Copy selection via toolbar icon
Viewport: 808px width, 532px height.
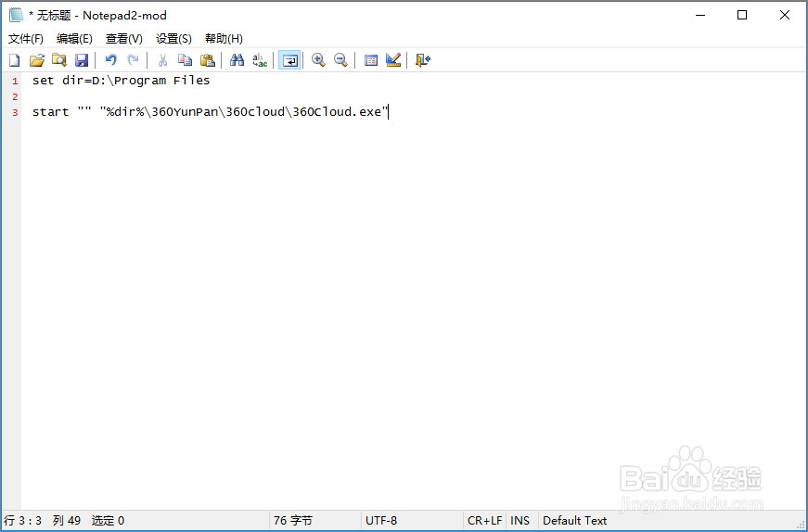(185, 60)
